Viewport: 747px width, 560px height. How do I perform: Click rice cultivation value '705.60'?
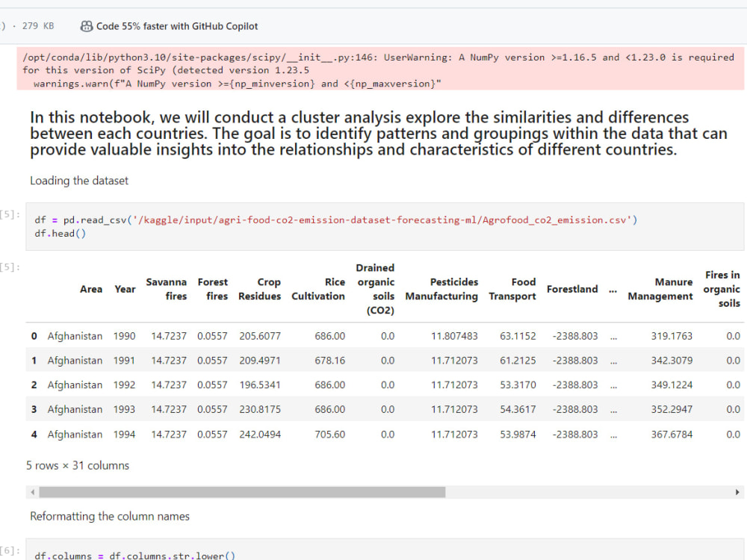(x=329, y=435)
